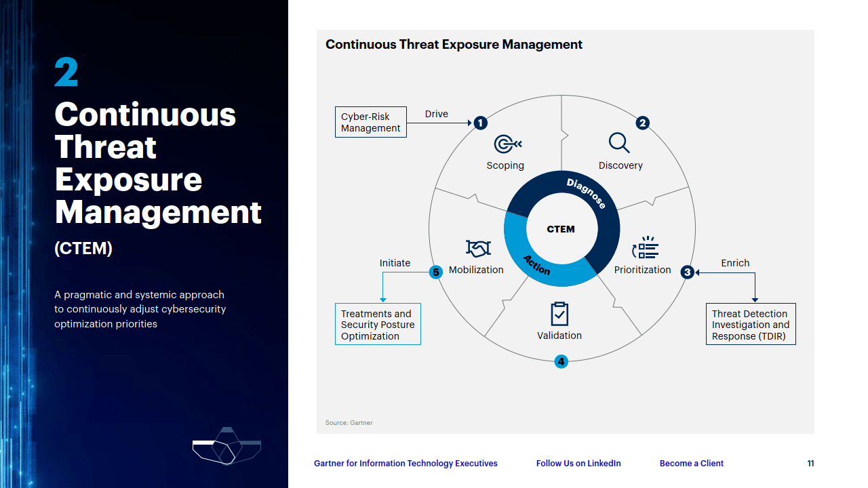Click the Scoping target icon
The image size is (868, 488).
click(x=508, y=144)
